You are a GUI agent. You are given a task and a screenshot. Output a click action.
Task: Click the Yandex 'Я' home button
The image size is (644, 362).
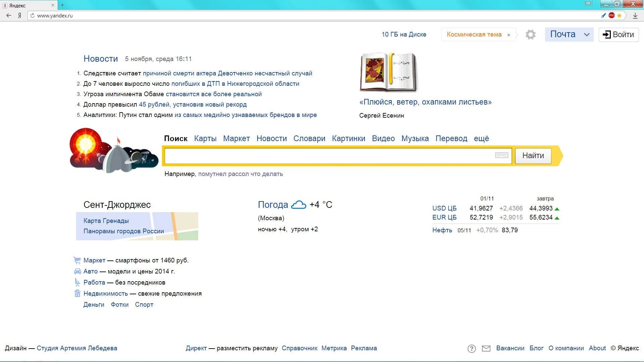pos(20,15)
